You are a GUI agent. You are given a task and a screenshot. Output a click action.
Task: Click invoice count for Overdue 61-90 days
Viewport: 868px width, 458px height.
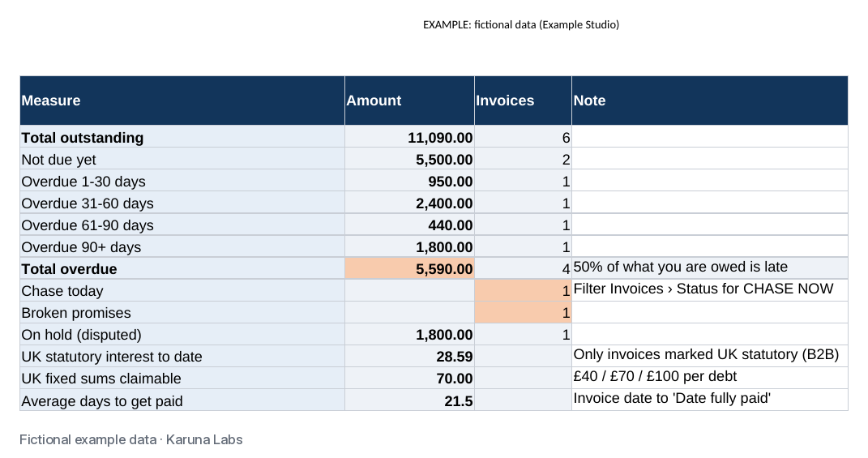pyautogui.click(x=523, y=225)
